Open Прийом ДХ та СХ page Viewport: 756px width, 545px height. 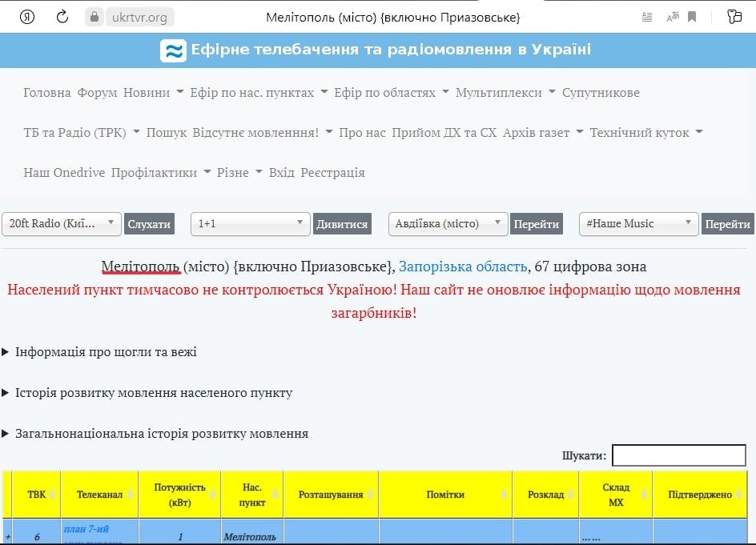pos(444,133)
